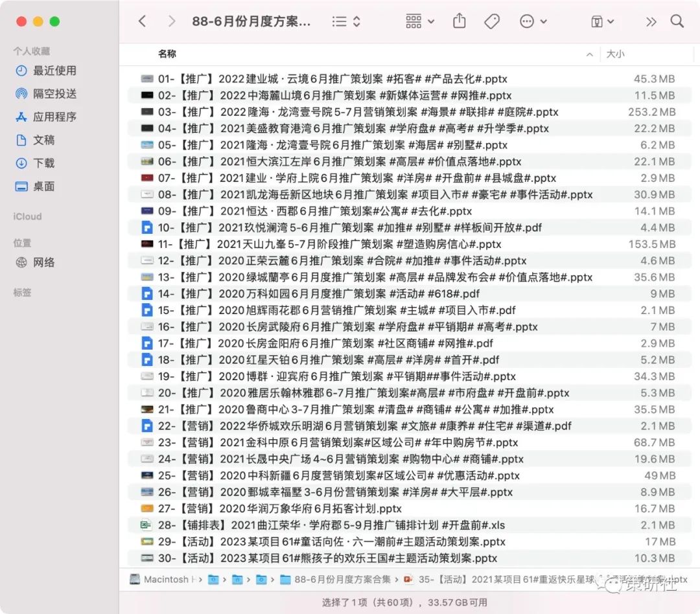Select file 16- 长房武陵府6月推广策划案

(x=410, y=326)
